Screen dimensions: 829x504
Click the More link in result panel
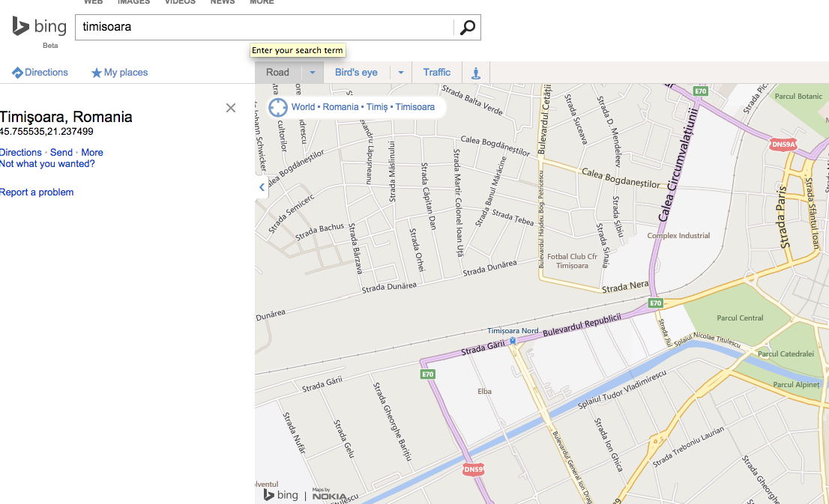click(x=92, y=152)
